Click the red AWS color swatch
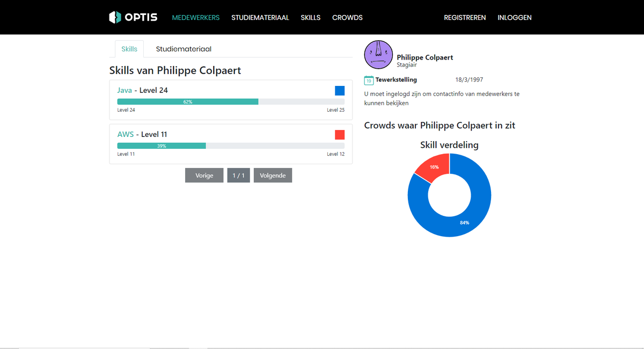 tap(340, 135)
